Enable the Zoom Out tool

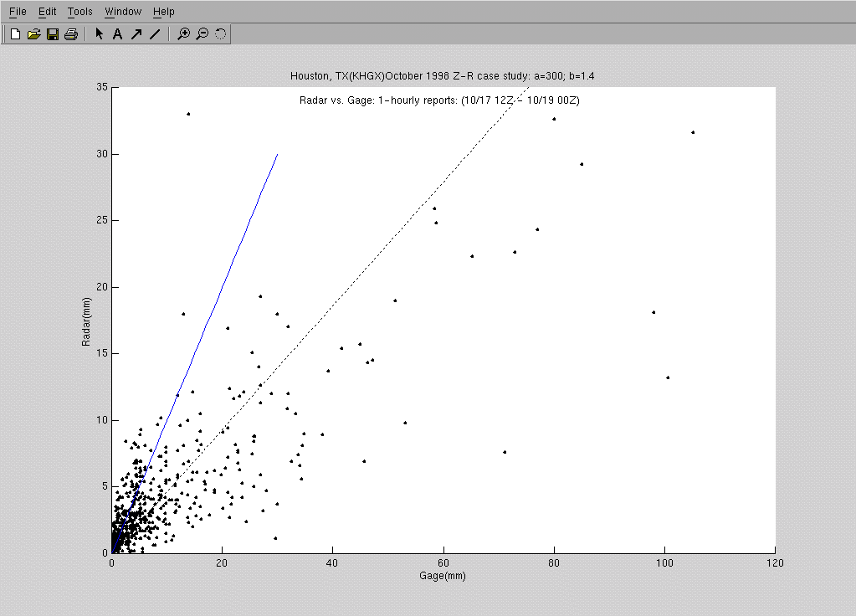coord(202,34)
